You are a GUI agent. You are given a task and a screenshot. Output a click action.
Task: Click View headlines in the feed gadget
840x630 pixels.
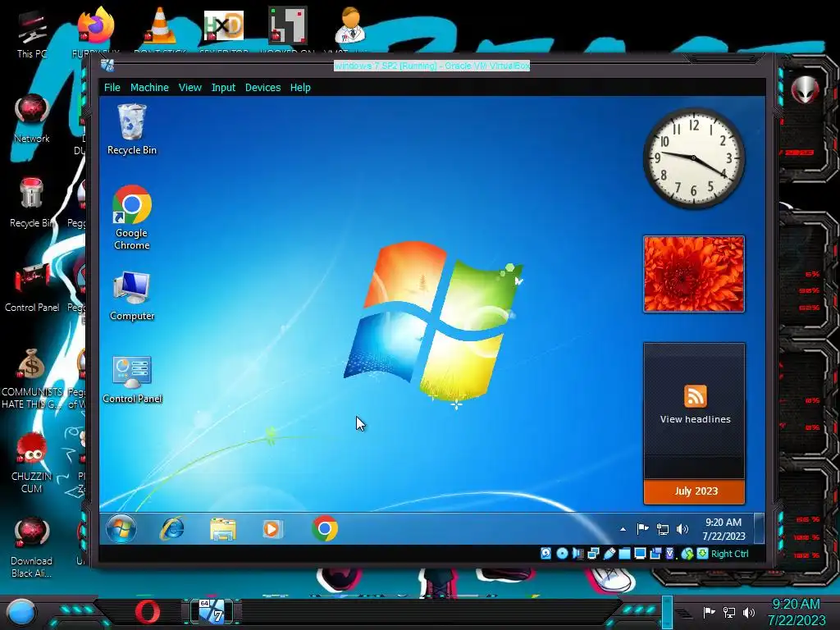click(695, 419)
